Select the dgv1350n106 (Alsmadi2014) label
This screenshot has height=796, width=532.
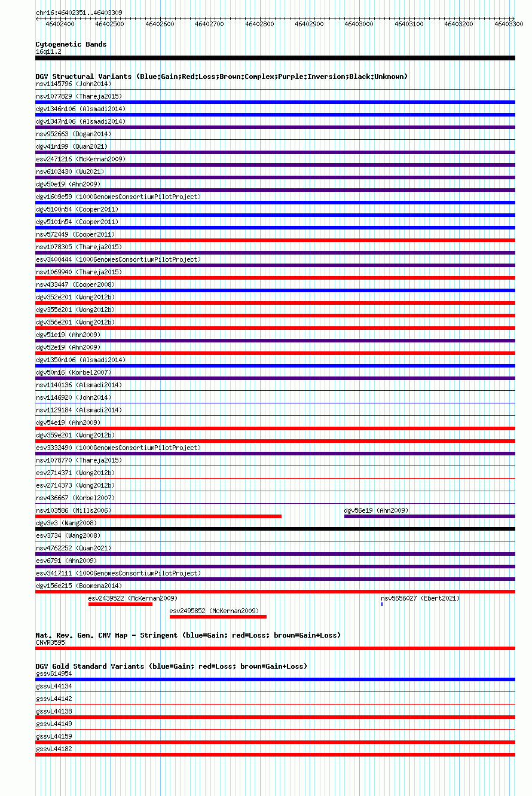[x=81, y=360]
